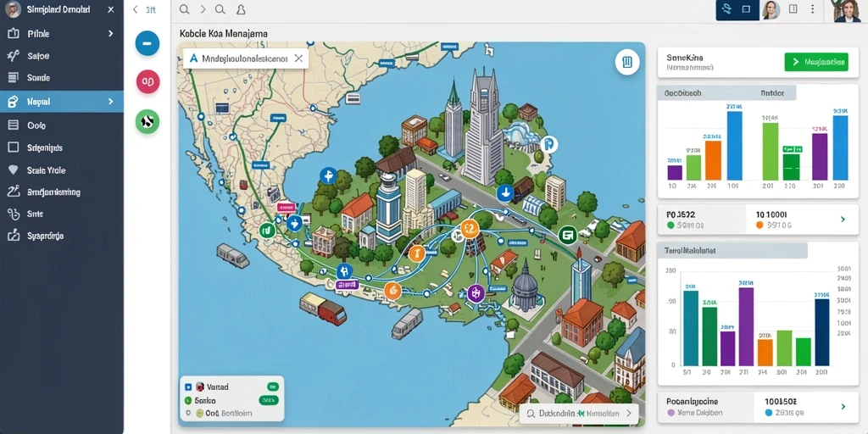This screenshot has width=868, height=434.
Task: Expand the arrow on the bottom stats card
Action: (x=843, y=407)
